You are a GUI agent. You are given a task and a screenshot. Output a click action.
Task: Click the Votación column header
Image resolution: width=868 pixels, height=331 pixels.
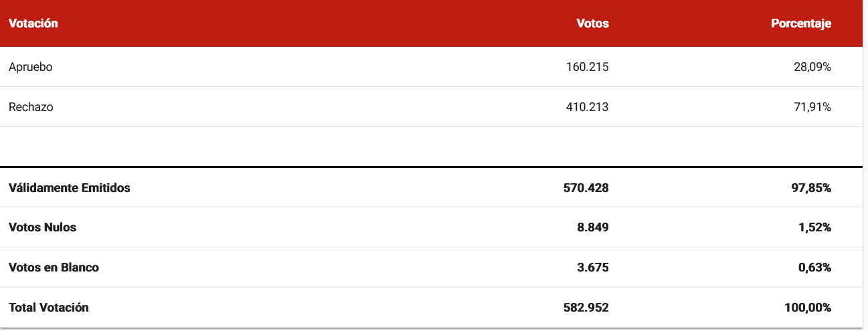[33, 23]
